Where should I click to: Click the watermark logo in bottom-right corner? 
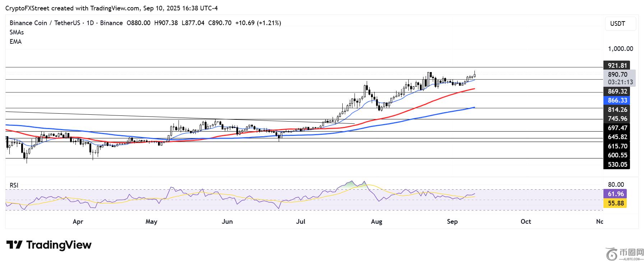click(x=625, y=253)
